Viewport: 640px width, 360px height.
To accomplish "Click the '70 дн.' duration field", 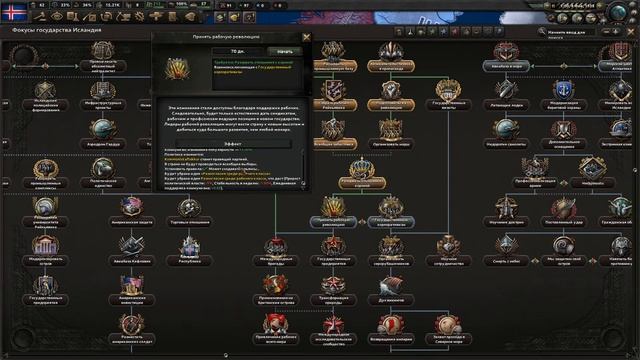I will point(238,51).
